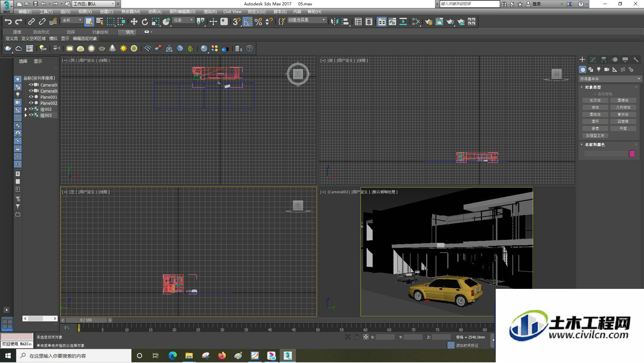Viewport: 644px width, 363px height.
Task: Open the 修改器(M) menu
Action: click(130, 12)
